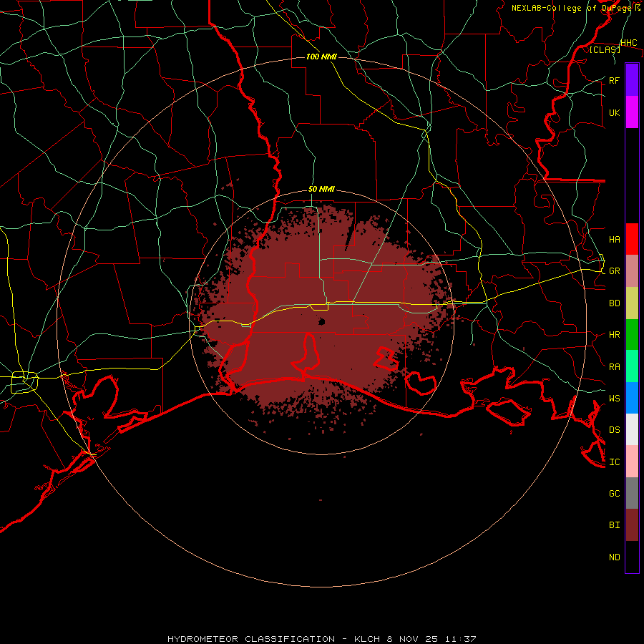Click the [CLAS] units label

605,49
